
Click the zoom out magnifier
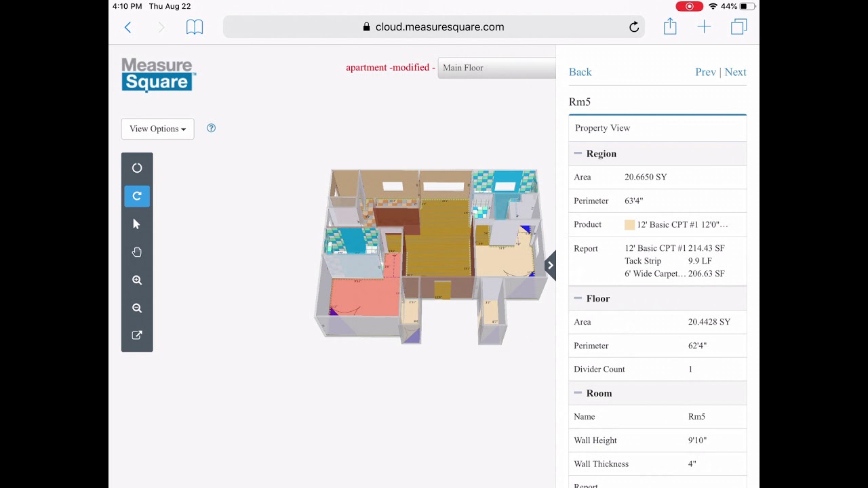(137, 308)
